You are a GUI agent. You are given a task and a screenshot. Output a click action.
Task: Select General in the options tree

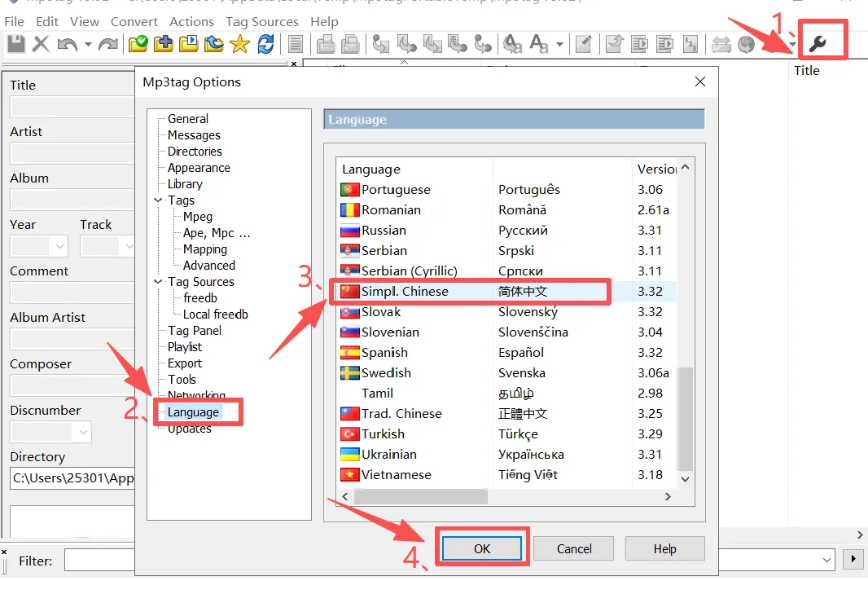pyautogui.click(x=187, y=119)
